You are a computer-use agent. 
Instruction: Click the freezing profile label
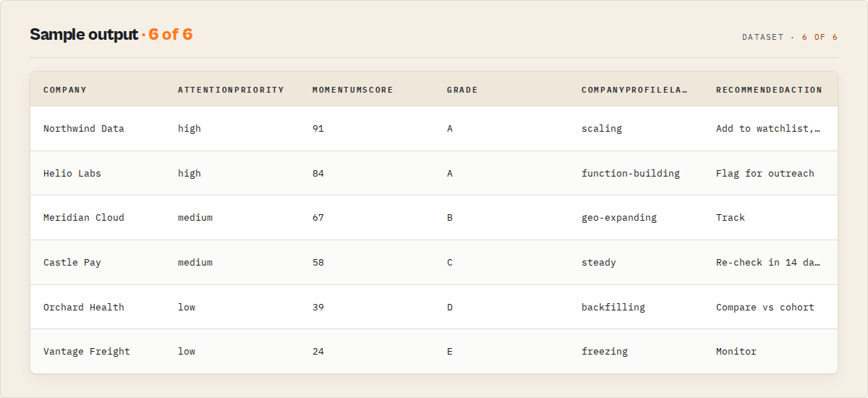click(x=605, y=352)
